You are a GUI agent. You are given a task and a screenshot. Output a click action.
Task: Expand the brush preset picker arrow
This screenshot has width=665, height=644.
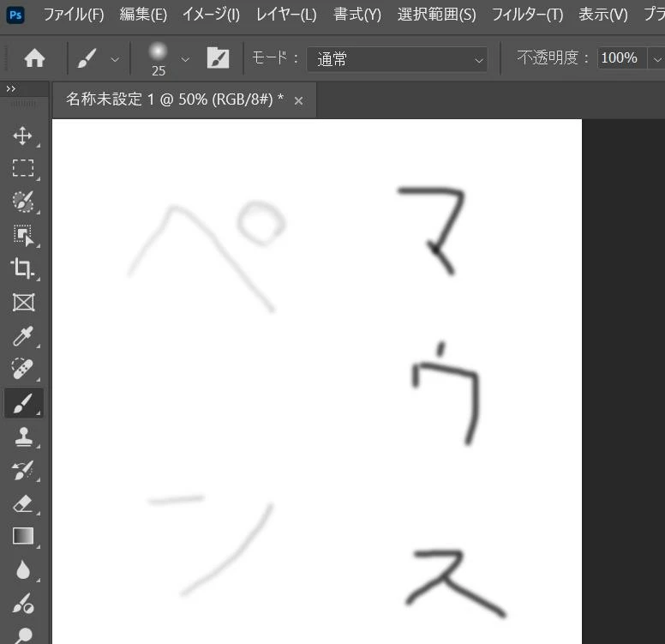coord(185,59)
